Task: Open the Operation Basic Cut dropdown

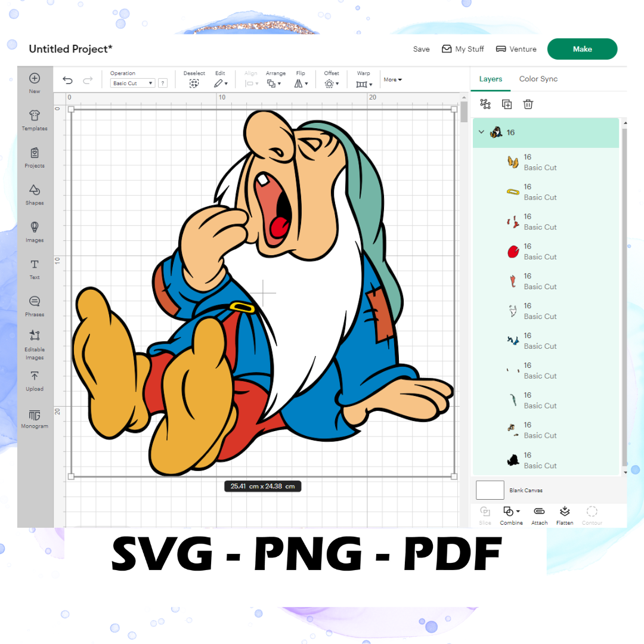Action: click(x=132, y=83)
